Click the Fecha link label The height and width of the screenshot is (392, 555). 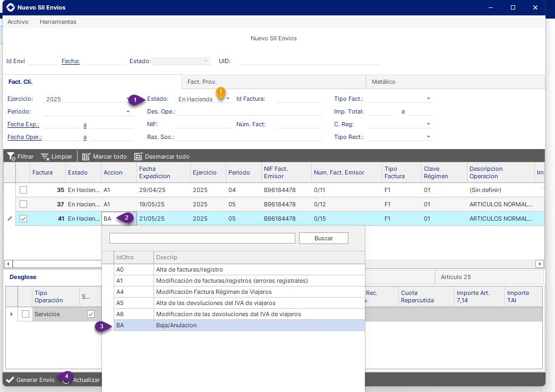click(x=71, y=61)
